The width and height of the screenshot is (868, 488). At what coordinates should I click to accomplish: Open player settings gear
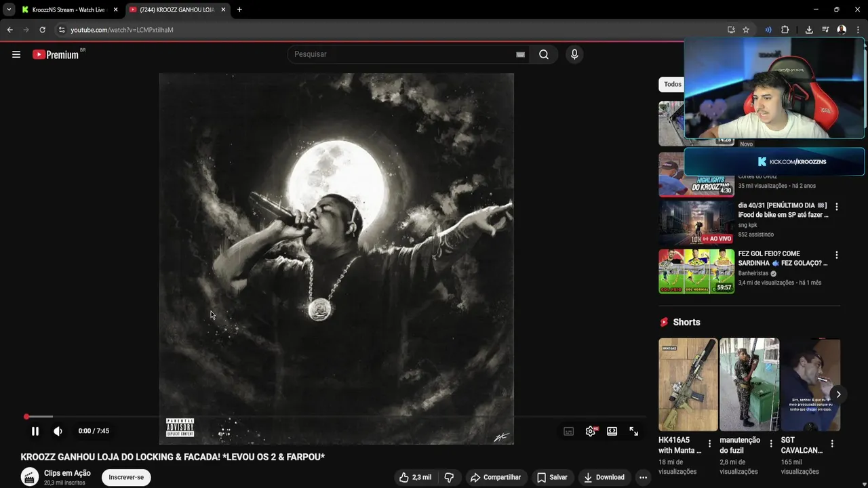point(591,431)
